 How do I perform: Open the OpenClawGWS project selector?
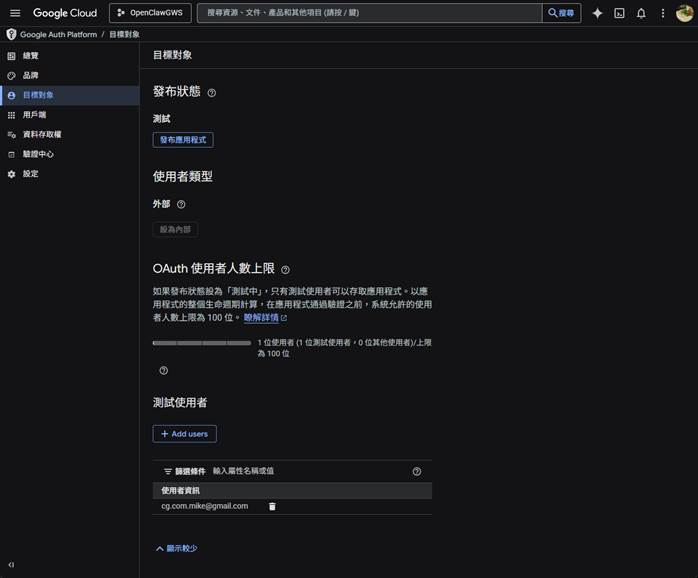[x=149, y=13]
